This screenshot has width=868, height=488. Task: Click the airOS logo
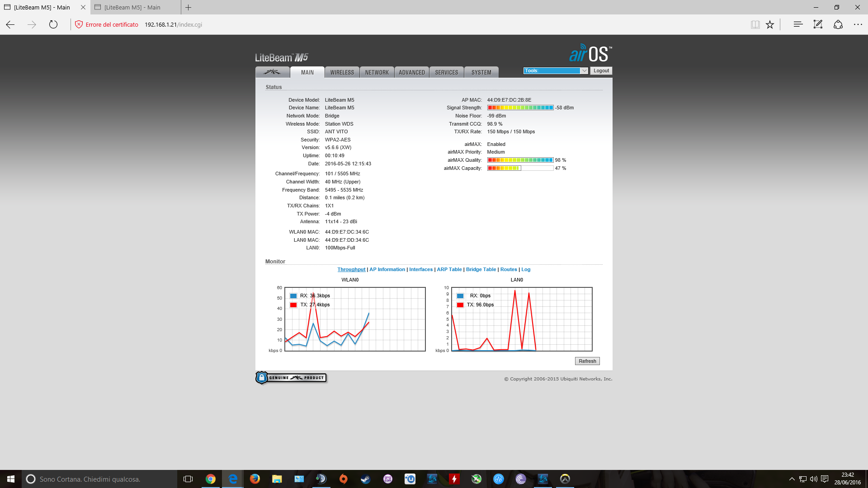click(590, 53)
